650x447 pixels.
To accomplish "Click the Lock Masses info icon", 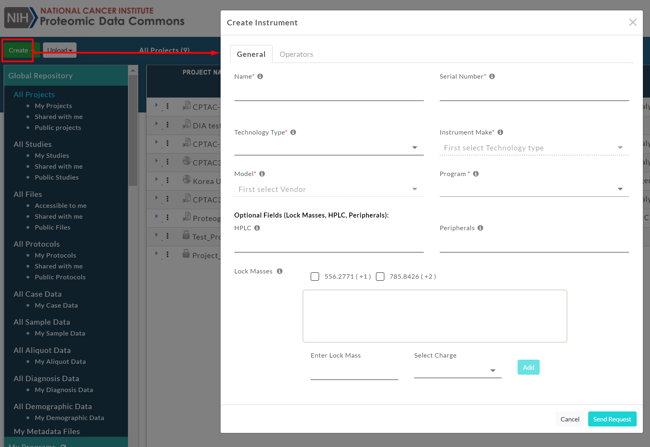I will (279, 271).
